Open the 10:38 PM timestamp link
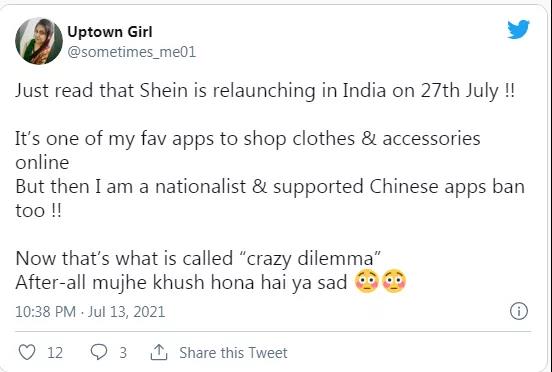552x372 pixels. [x=45, y=312]
